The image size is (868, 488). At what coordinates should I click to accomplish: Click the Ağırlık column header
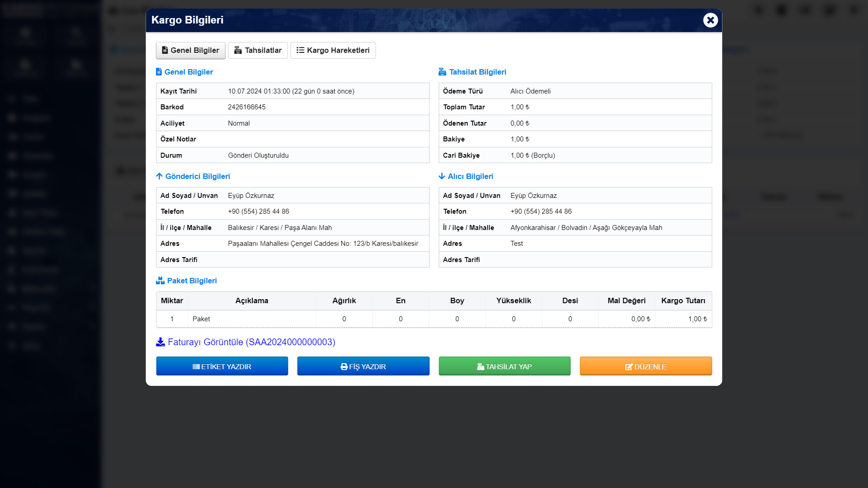[344, 301]
